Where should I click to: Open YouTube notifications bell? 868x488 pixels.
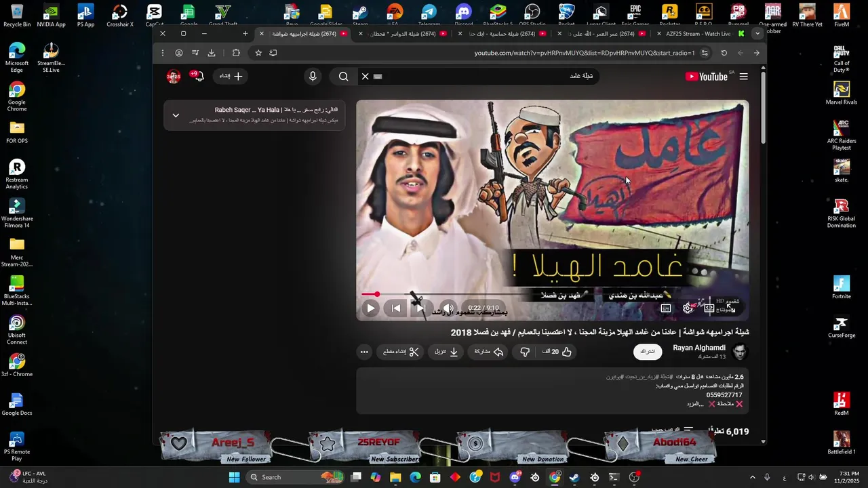point(198,77)
